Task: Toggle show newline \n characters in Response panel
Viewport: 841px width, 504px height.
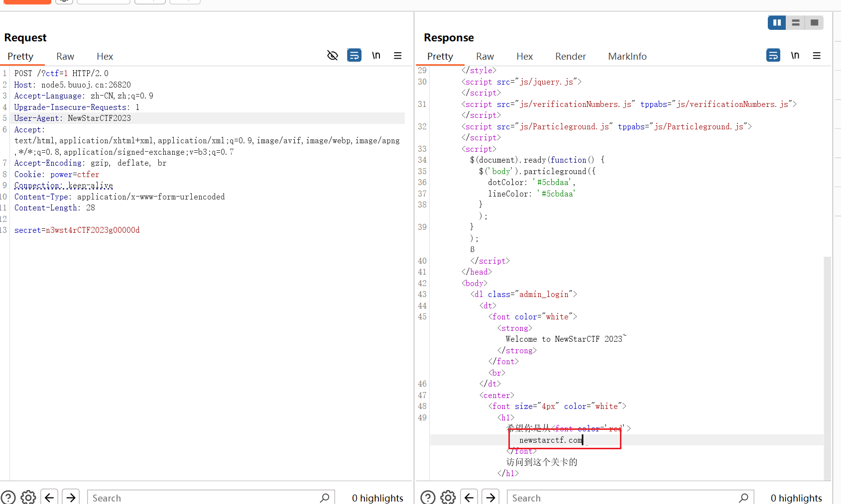Action: 795,55
